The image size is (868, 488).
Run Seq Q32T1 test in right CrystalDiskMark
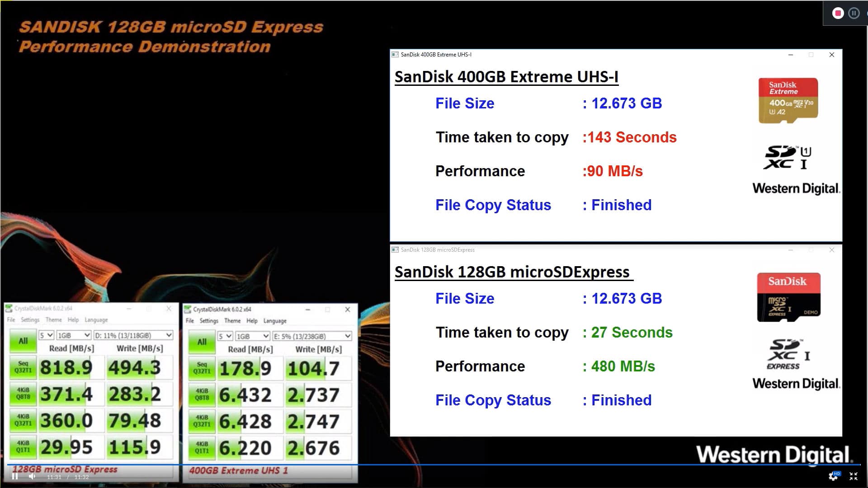(x=202, y=368)
